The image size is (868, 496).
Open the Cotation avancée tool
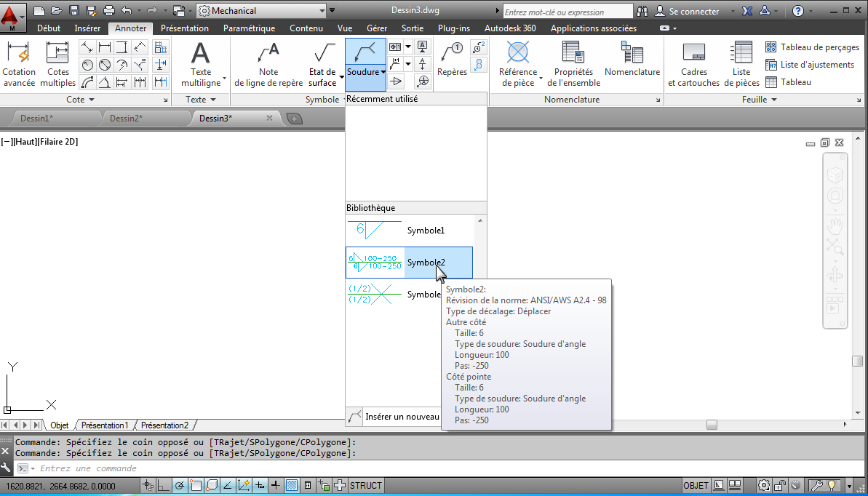coord(19,64)
